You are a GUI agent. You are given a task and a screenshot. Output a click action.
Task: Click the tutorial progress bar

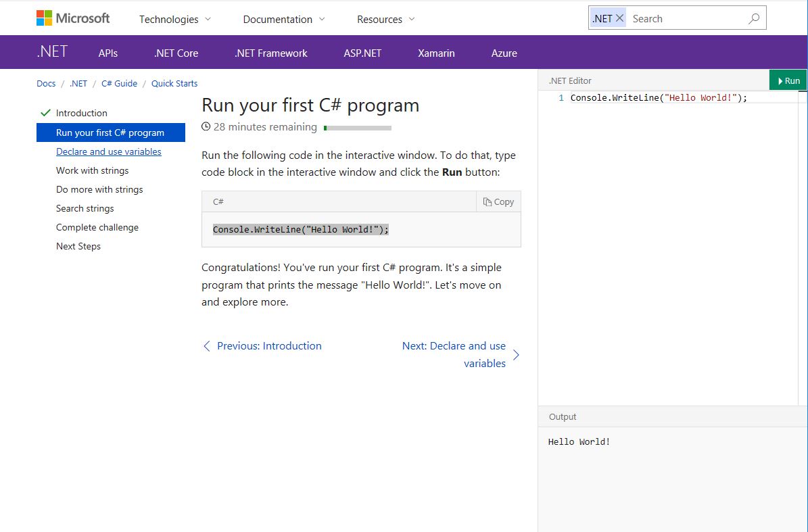tap(357, 127)
